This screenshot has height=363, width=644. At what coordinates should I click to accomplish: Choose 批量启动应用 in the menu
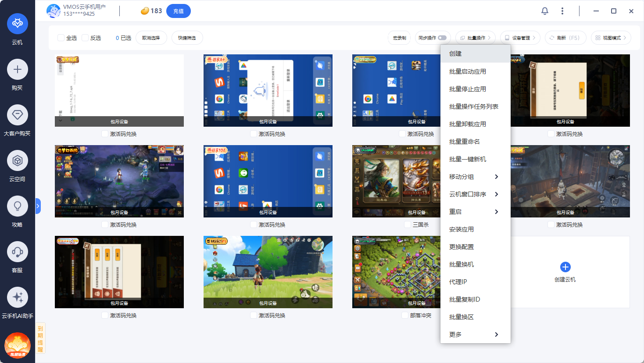[476, 71]
